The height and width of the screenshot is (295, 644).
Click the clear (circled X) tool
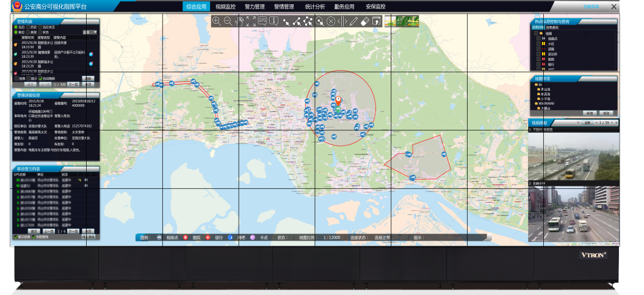[x=331, y=21]
